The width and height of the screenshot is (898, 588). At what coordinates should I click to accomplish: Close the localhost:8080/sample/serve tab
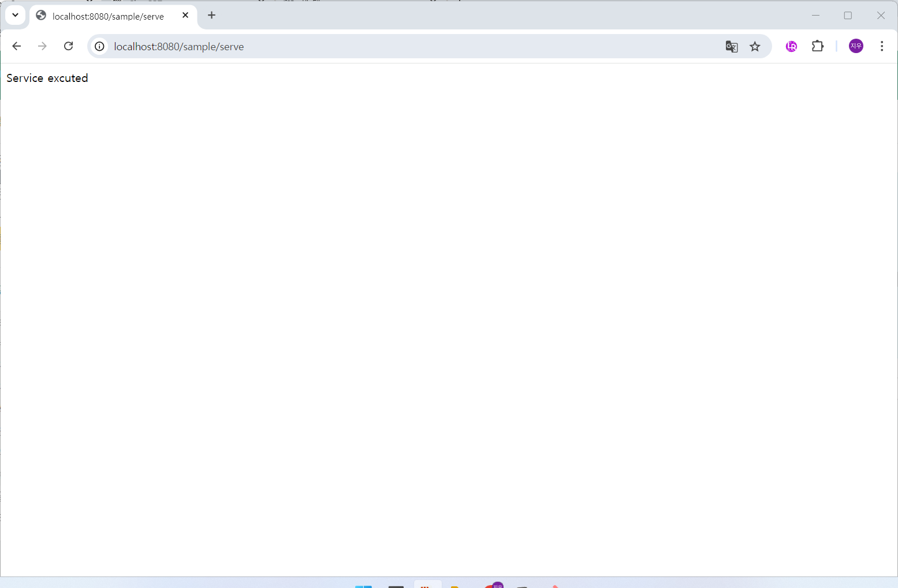185,16
